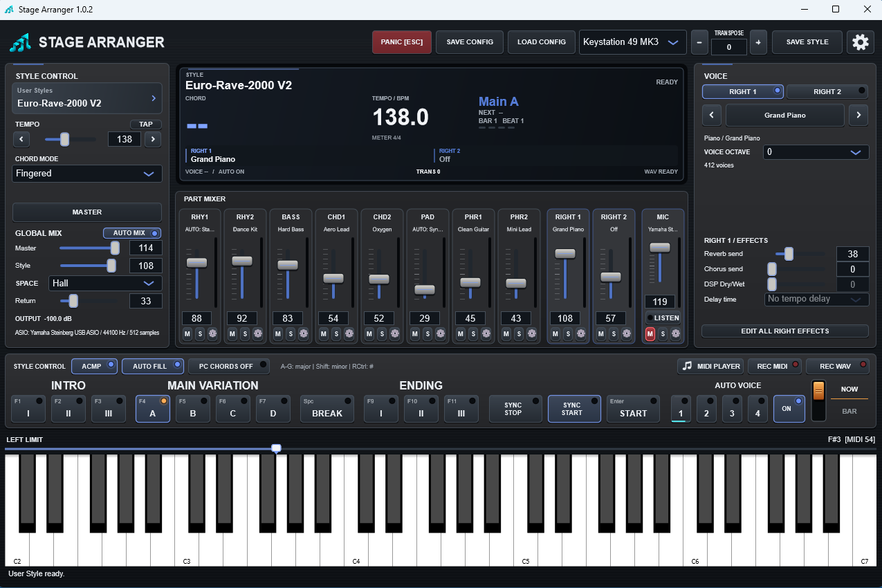Click the Left Limit marker above keyboard
Viewport: 882px width, 588px height.
(x=276, y=448)
